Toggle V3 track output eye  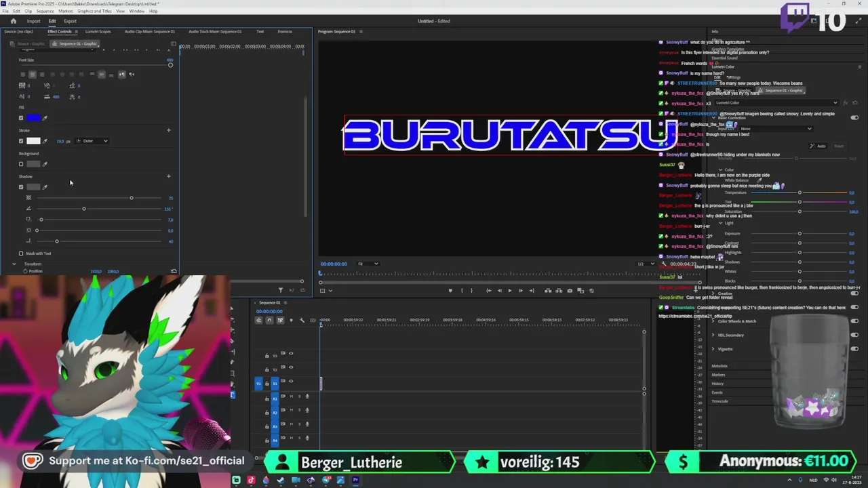coord(291,353)
